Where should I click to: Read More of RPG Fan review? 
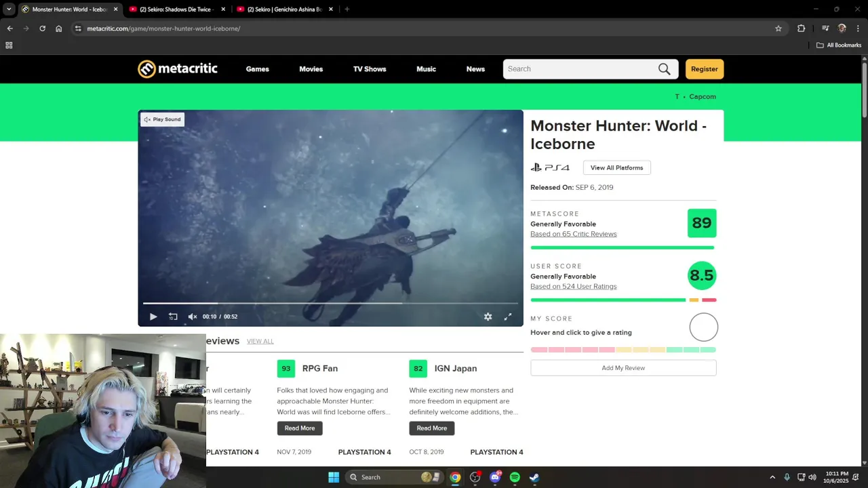pyautogui.click(x=300, y=428)
